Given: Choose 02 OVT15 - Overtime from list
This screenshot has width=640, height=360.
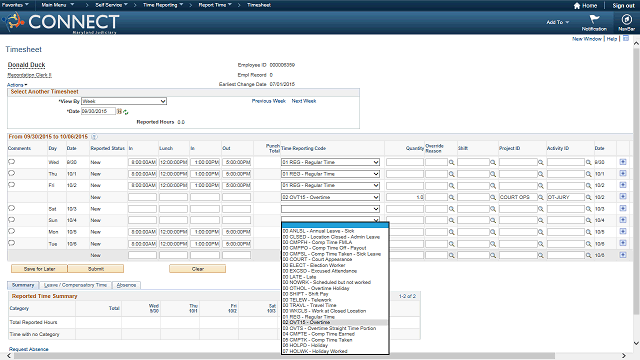Looking at the screenshot, I should tap(335, 322).
